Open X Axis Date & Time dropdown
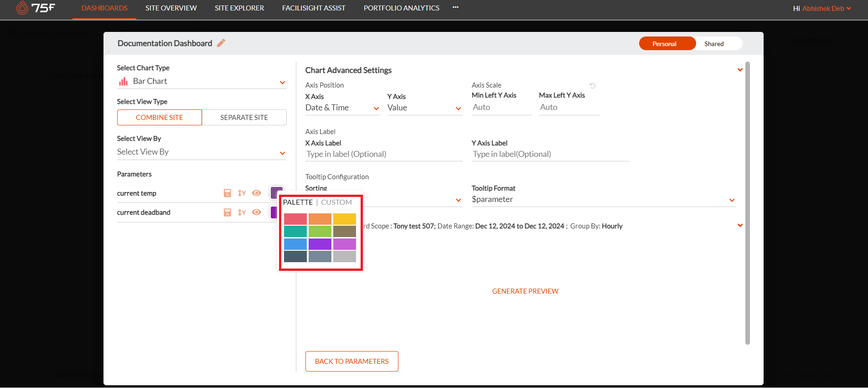 point(343,108)
